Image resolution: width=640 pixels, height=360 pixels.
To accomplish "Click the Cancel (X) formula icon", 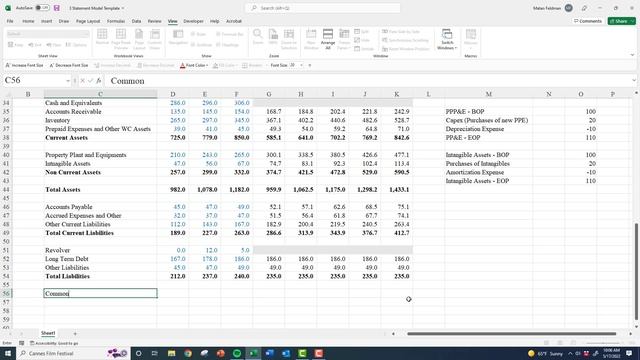I will 82,81.
